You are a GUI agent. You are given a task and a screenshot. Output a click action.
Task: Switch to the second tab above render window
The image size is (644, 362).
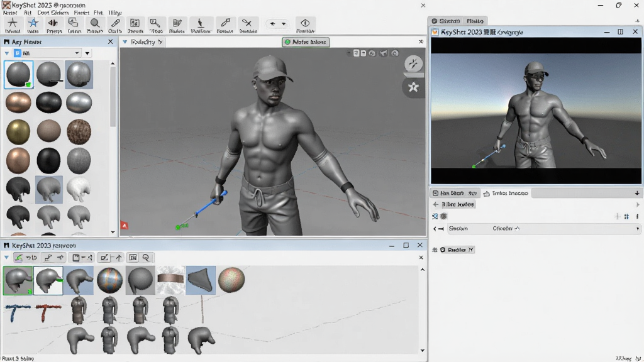click(475, 21)
